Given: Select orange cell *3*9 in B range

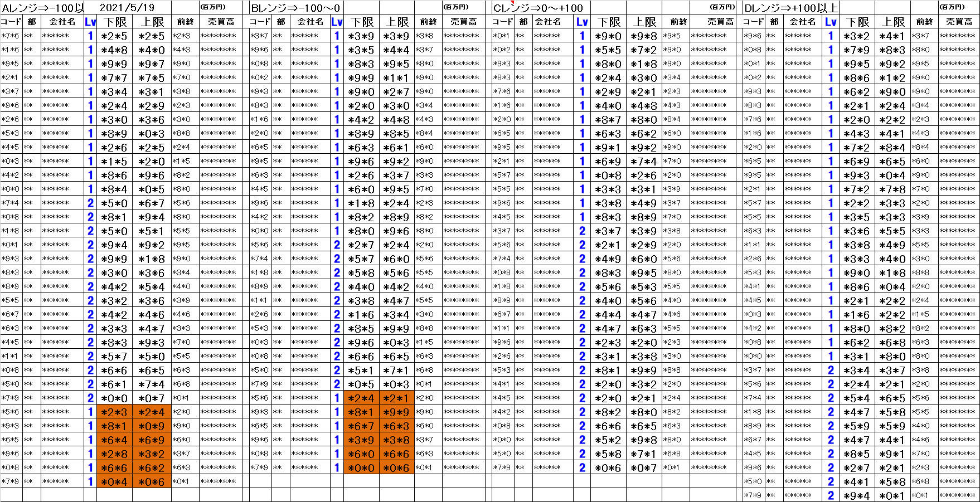Looking at the screenshot, I should click(361, 440).
